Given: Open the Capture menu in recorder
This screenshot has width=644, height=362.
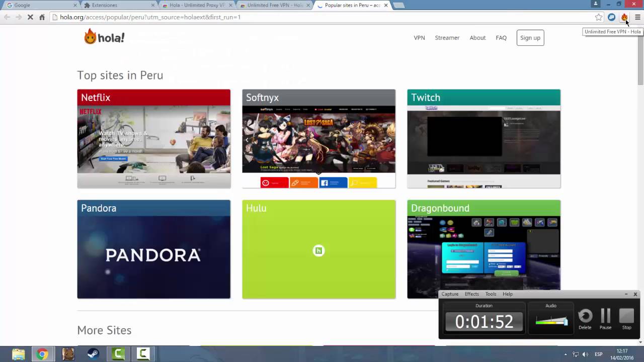Looking at the screenshot, I should pos(450,294).
